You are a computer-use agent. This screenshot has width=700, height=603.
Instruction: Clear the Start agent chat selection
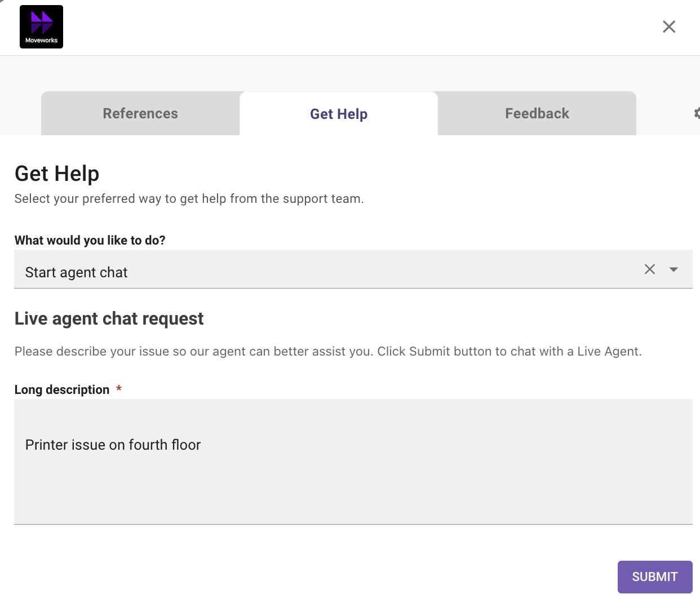pyautogui.click(x=649, y=269)
